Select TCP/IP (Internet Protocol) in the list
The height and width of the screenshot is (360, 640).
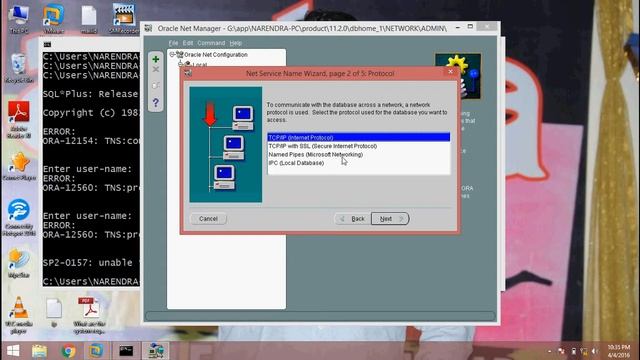(x=359, y=138)
